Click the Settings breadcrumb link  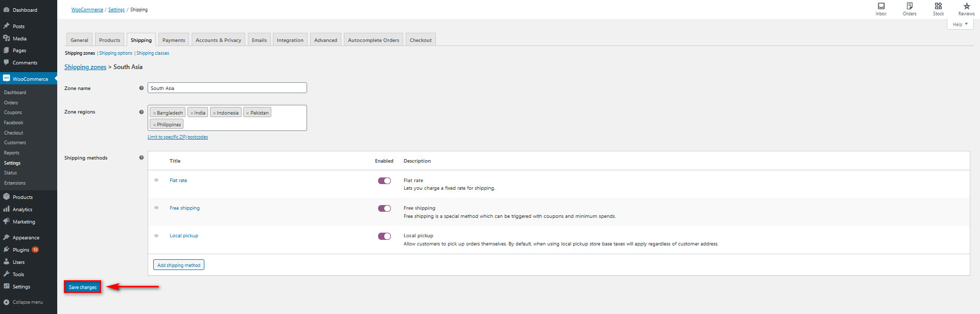click(116, 10)
